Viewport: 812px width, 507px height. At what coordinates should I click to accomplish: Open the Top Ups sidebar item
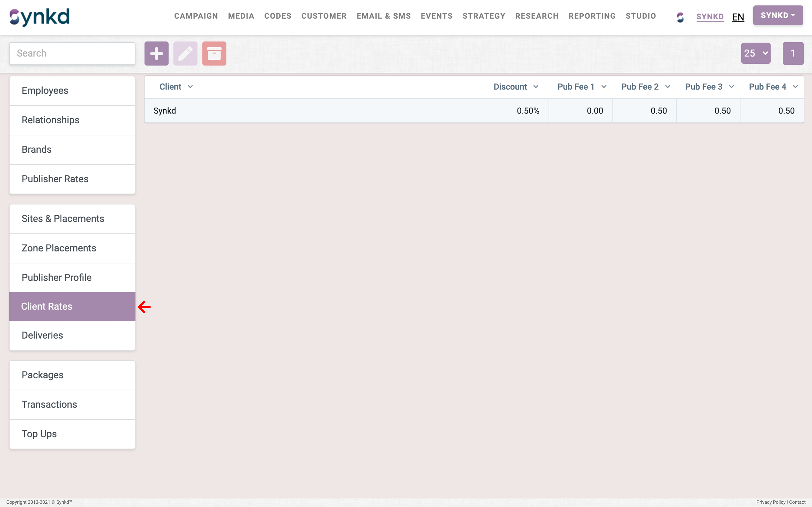[39, 433]
